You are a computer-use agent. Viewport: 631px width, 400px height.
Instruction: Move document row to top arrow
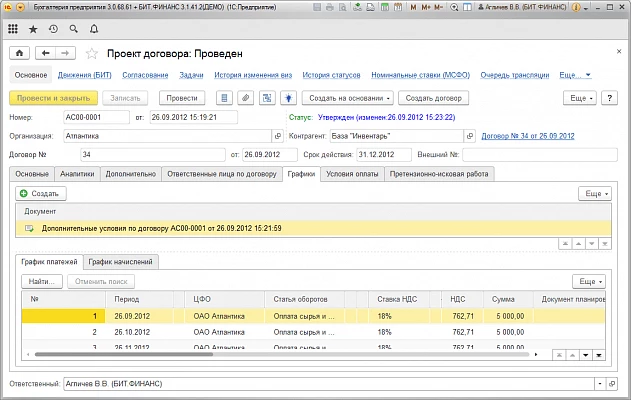(x=565, y=243)
